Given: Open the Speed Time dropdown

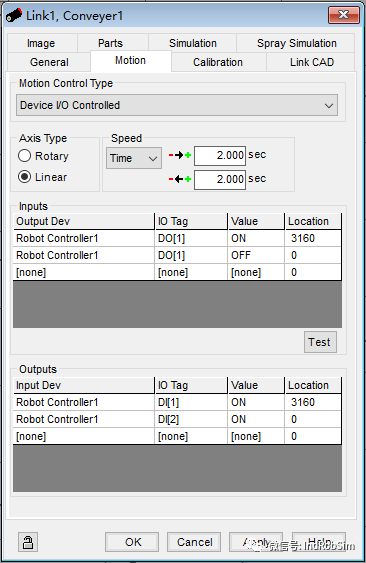Looking at the screenshot, I should pyautogui.click(x=134, y=158).
